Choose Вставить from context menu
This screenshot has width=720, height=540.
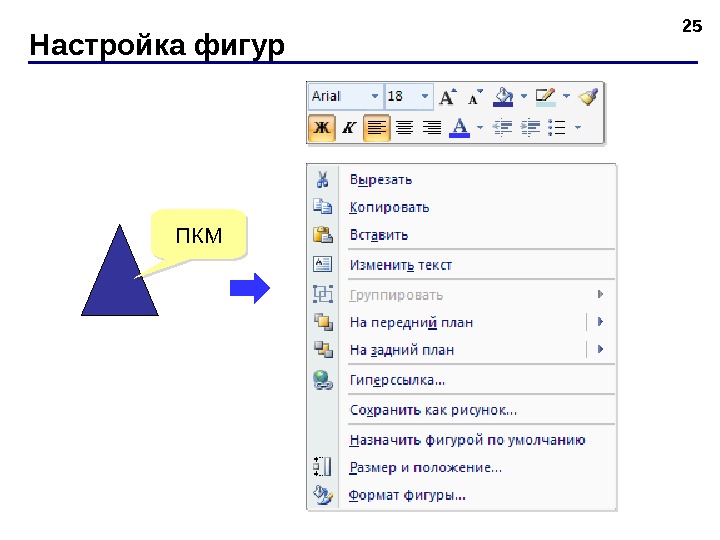coord(461,235)
